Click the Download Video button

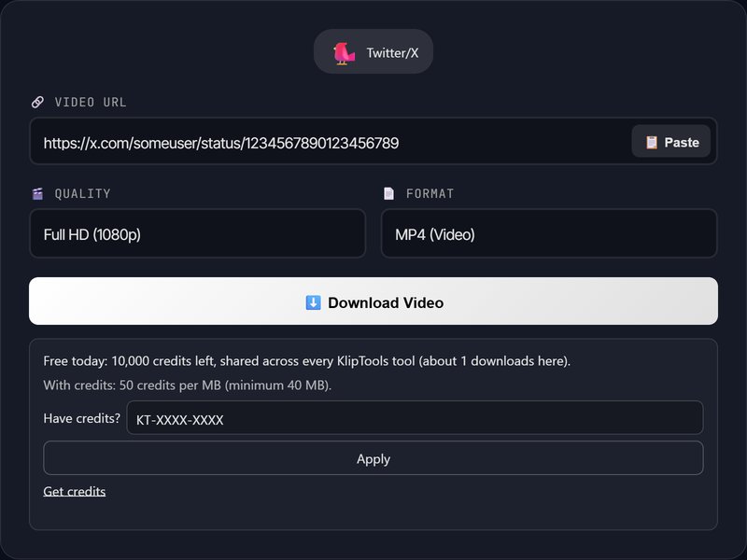click(x=373, y=301)
